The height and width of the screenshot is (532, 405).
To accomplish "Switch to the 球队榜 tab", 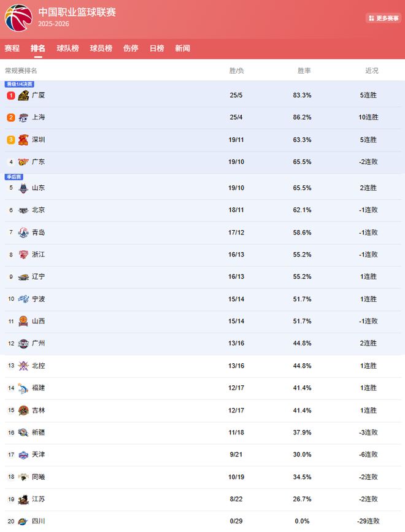I will (67, 48).
